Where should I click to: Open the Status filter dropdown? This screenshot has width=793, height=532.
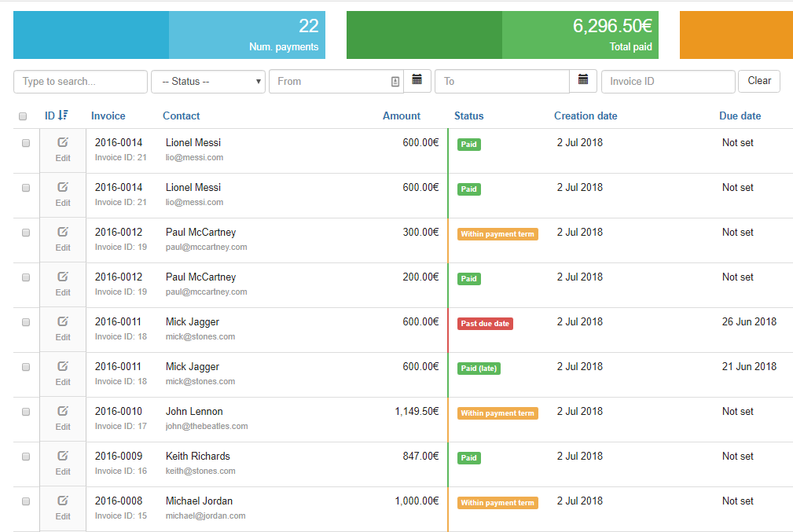(x=208, y=82)
